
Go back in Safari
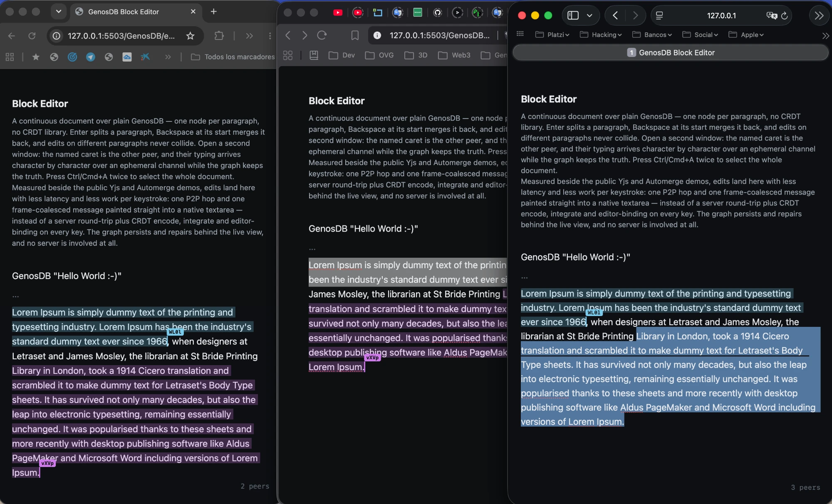tap(615, 15)
